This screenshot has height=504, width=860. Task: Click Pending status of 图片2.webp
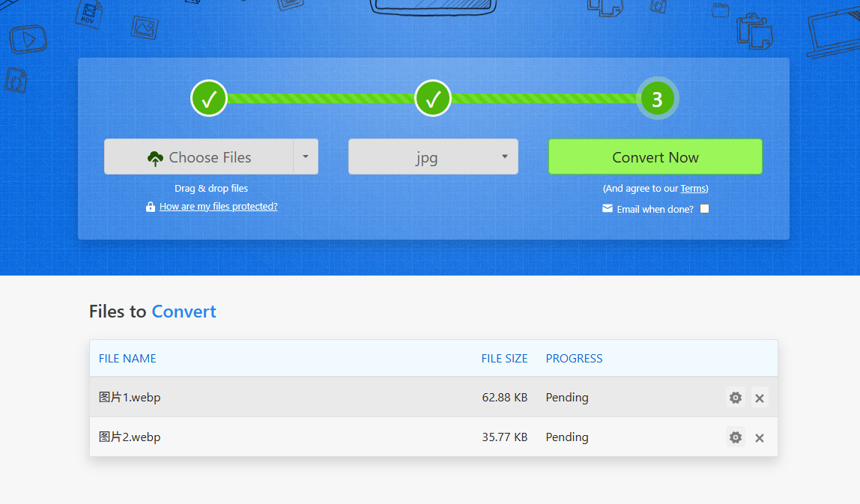tap(567, 437)
